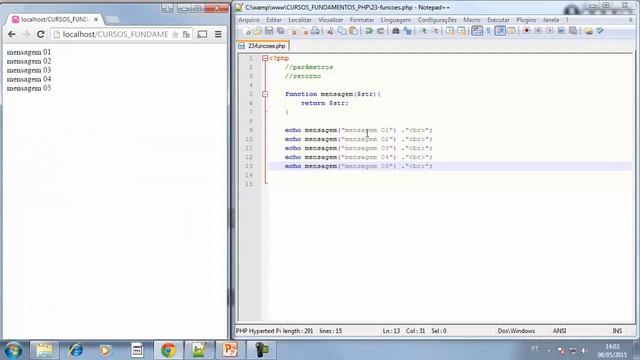Show hidden system tray icons arrow

pos(549,350)
